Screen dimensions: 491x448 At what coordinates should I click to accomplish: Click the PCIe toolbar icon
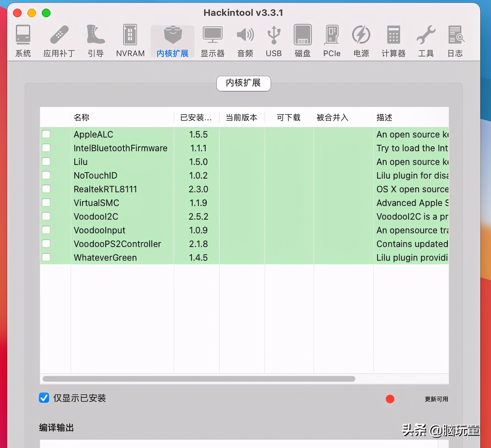point(331,40)
